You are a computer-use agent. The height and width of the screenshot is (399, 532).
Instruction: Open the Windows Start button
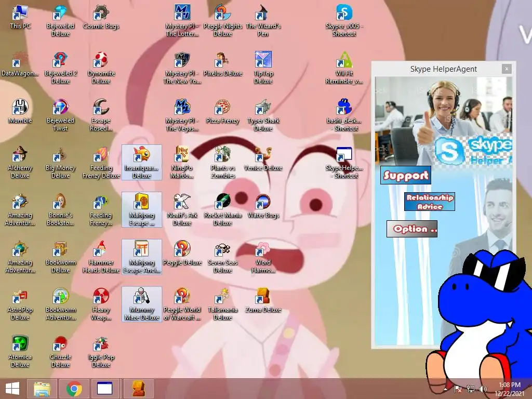(12, 389)
